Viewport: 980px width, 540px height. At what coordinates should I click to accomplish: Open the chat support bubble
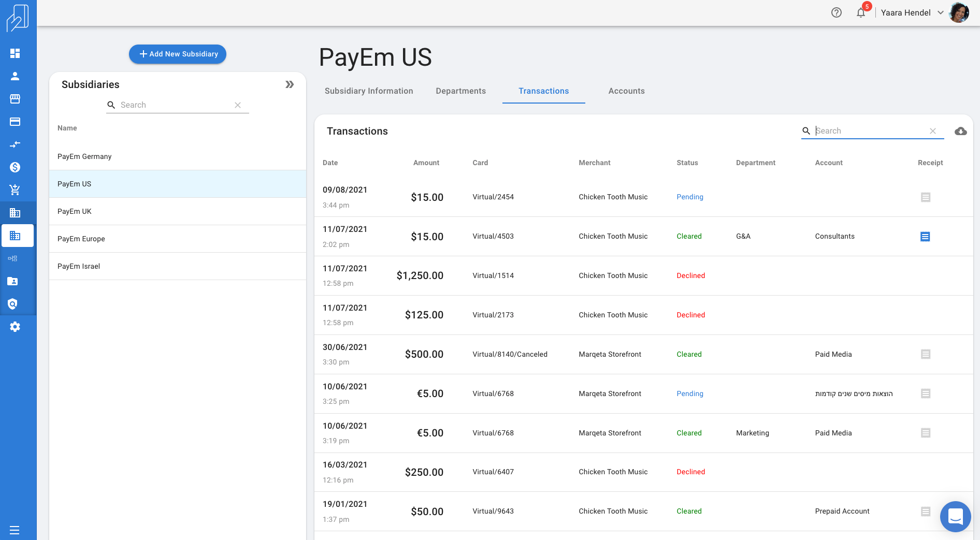(955, 516)
